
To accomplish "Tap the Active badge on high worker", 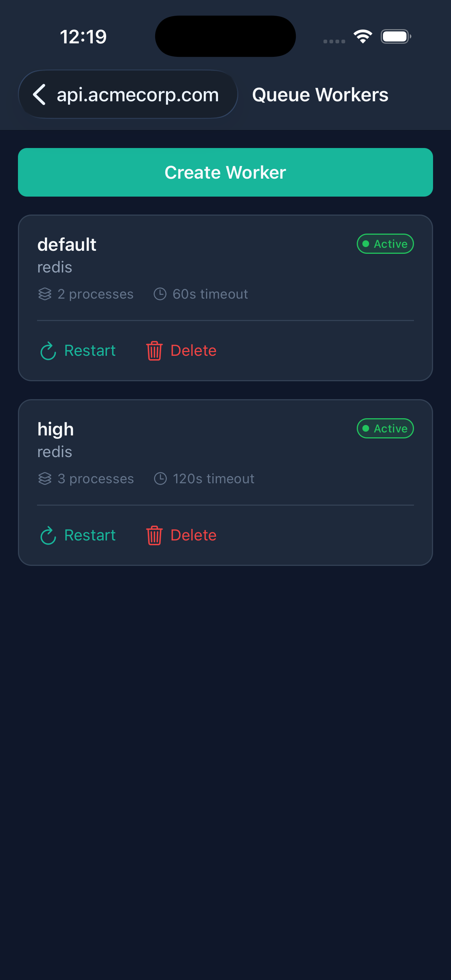I will pos(385,428).
